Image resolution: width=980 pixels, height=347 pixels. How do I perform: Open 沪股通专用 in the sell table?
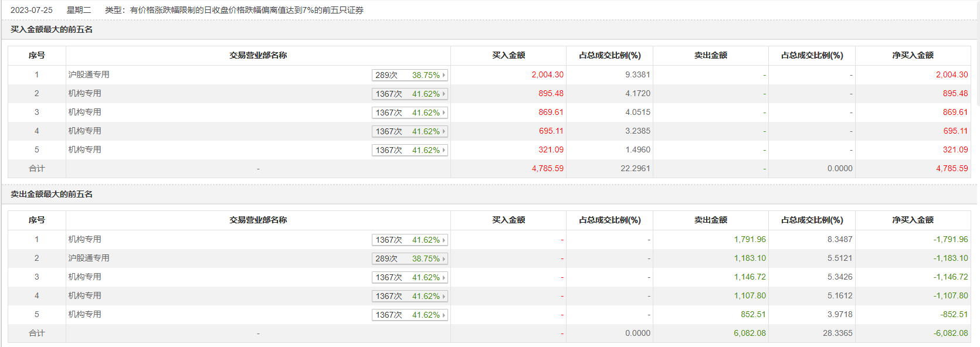click(89, 258)
